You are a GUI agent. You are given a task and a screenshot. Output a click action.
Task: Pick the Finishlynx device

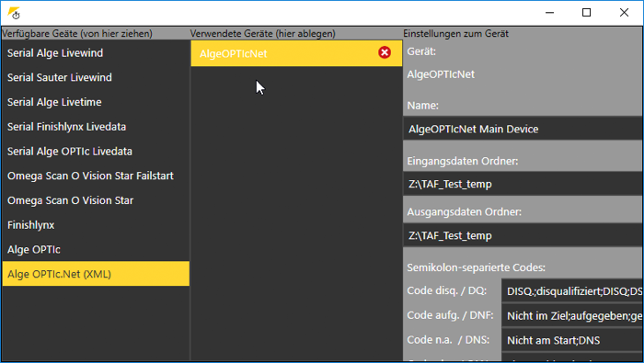pyautogui.click(x=96, y=225)
